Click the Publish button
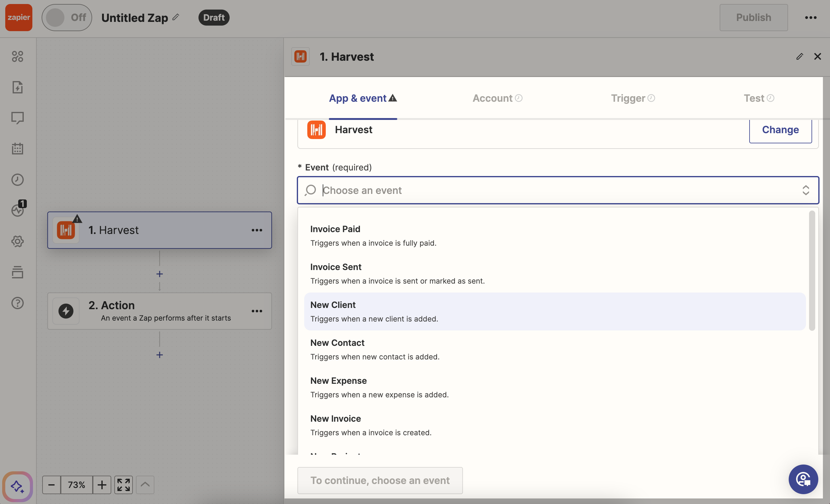The width and height of the screenshot is (830, 504). [x=754, y=18]
